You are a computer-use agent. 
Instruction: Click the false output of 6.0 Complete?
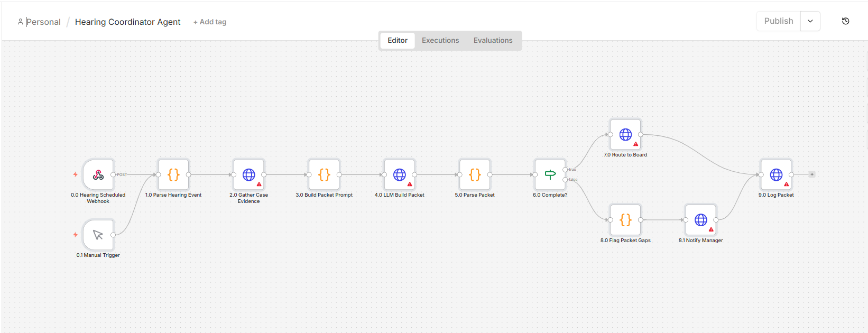pos(566,180)
